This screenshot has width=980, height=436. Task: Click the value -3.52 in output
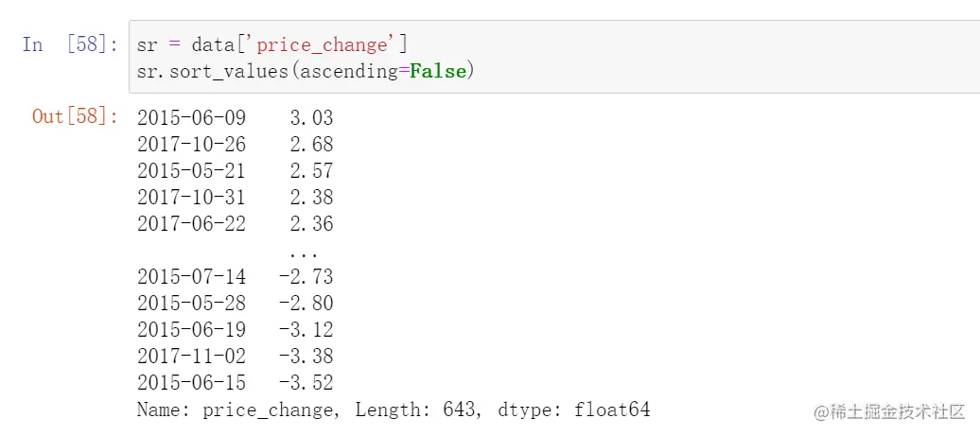pyautogui.click(x=306, y=383)
